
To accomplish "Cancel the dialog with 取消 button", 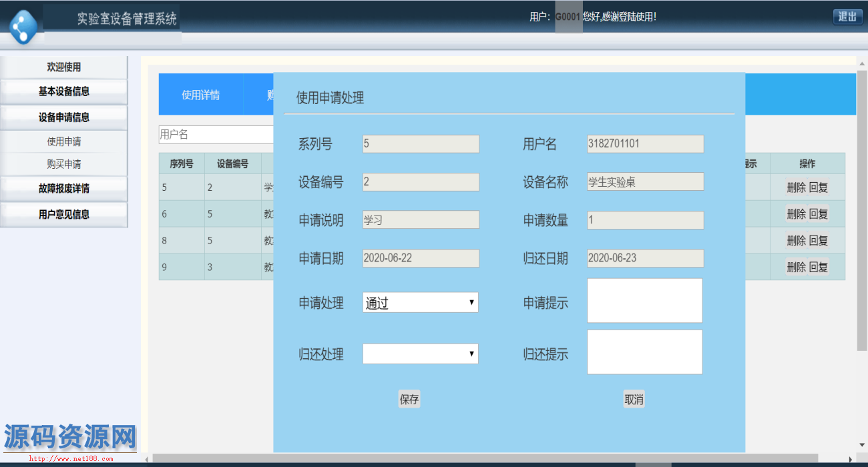I will [634, 400].
